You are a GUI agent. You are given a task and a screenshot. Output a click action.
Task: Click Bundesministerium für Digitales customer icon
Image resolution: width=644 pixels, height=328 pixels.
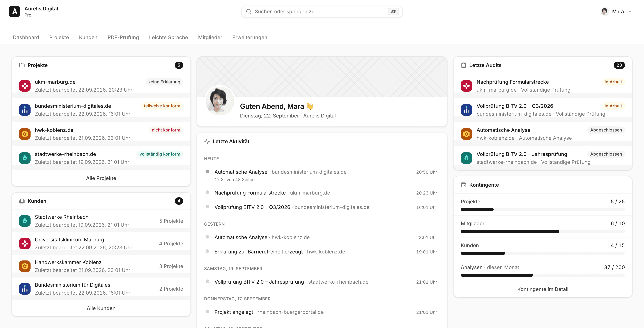tap(25, 289)
